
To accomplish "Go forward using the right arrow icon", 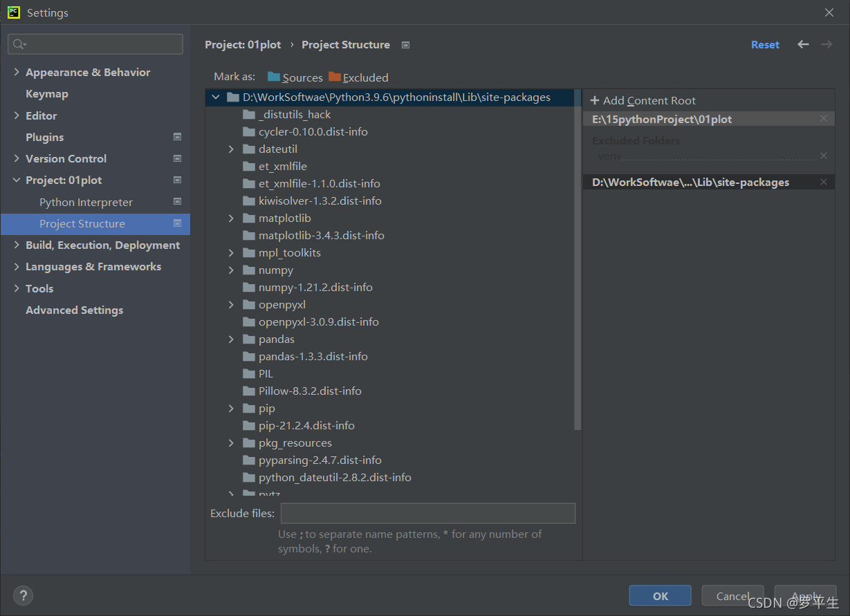I will (x=826, y=44).
